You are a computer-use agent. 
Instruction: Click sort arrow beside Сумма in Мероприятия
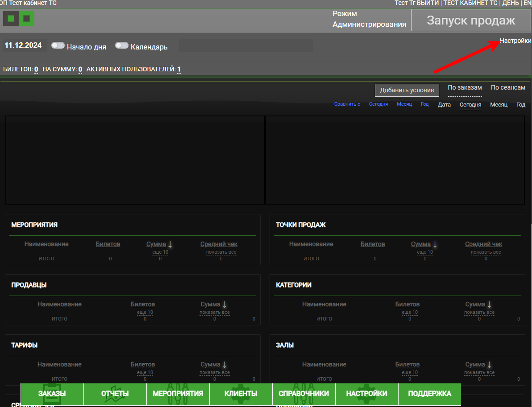coord(170,244)
